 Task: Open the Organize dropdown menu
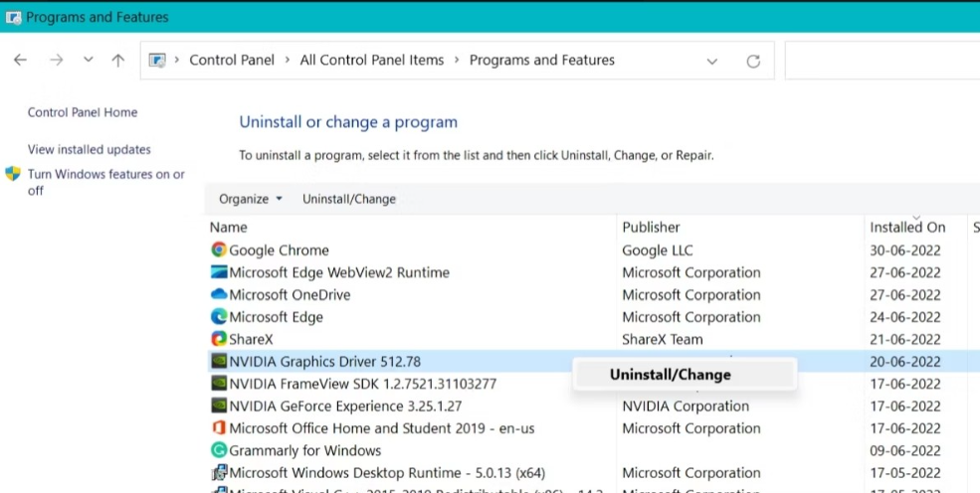click(x=250, y=199)
